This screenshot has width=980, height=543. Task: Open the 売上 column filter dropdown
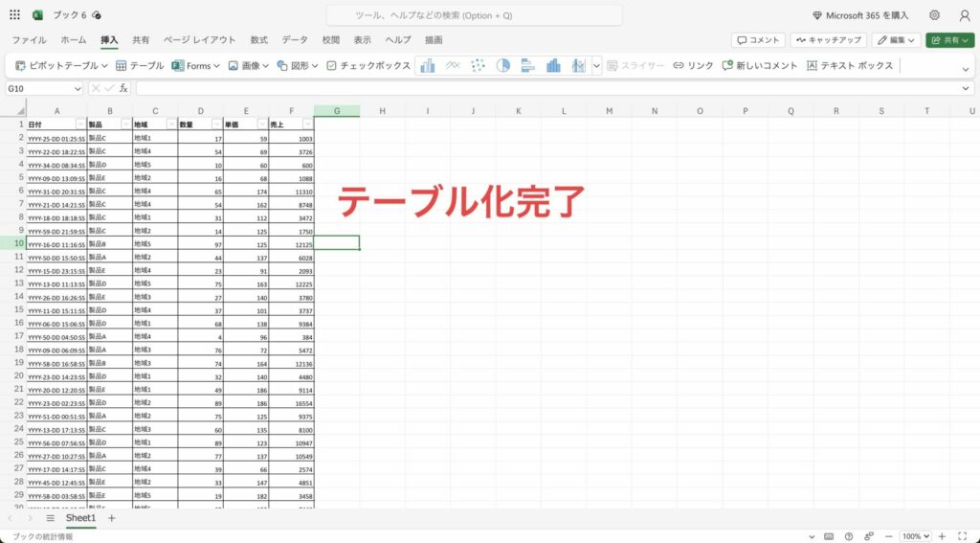pyautogui.click(x=307, y=124)
